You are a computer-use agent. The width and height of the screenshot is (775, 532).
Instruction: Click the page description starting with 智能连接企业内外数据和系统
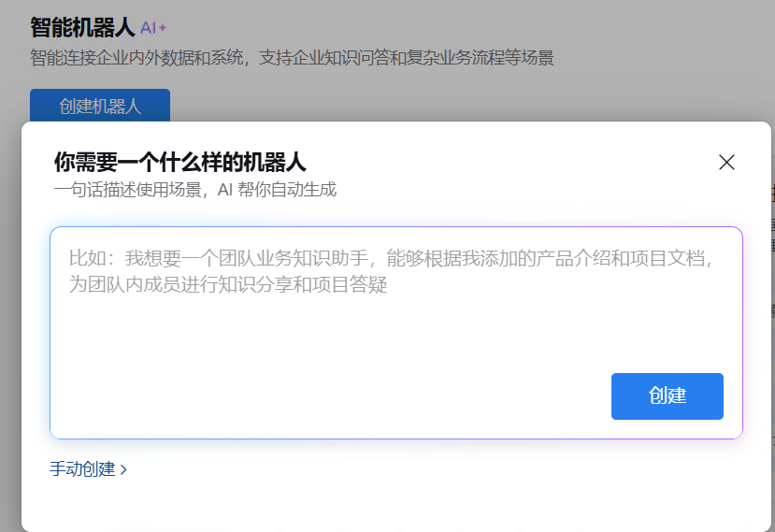click(292, 58)
